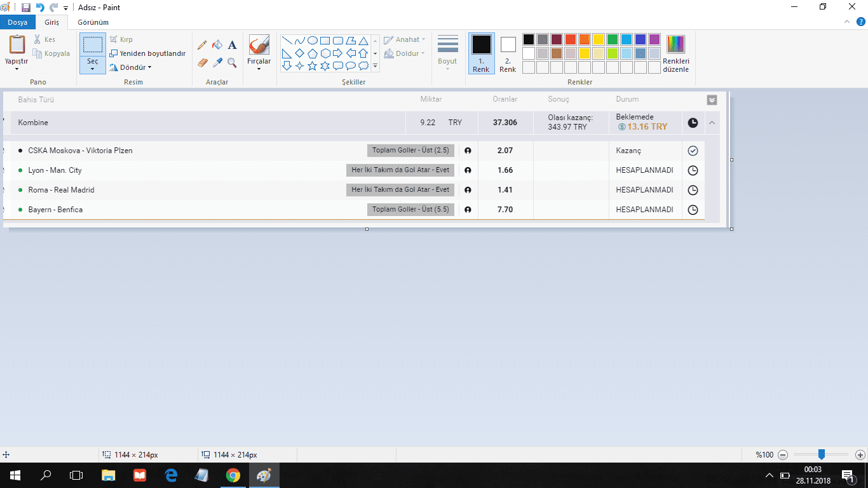Open the Paint help icon
The height and width of the screenshot is (488, 868).
tap(860, 22)
